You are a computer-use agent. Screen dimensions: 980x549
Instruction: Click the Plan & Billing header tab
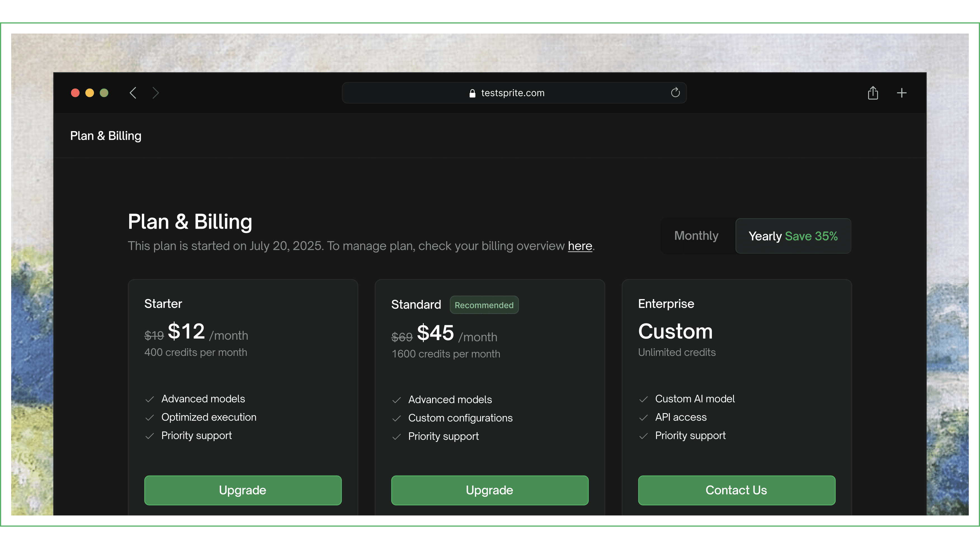point(106,136)
